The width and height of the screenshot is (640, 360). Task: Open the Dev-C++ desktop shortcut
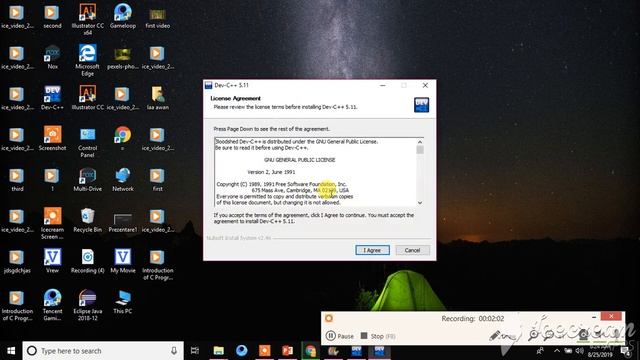[x=52, y=98]
